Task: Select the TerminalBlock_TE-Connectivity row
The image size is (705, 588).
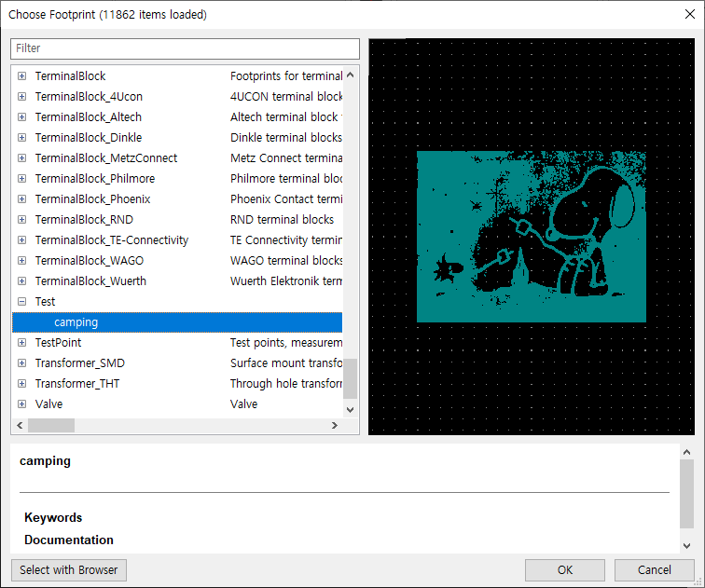Action: click(x=177, y=239)
